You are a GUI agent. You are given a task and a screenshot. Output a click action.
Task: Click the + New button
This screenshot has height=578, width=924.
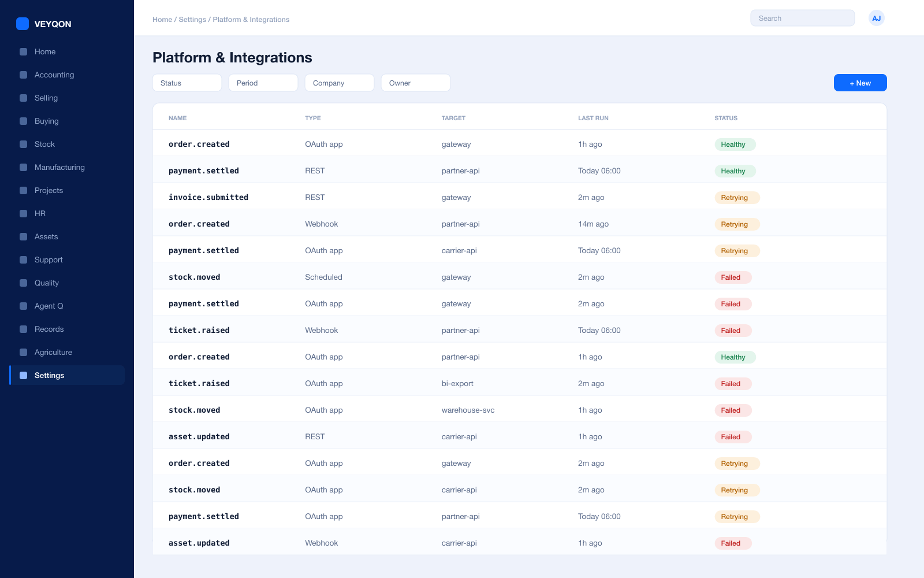pyautogui.click(x=860, y=83)
